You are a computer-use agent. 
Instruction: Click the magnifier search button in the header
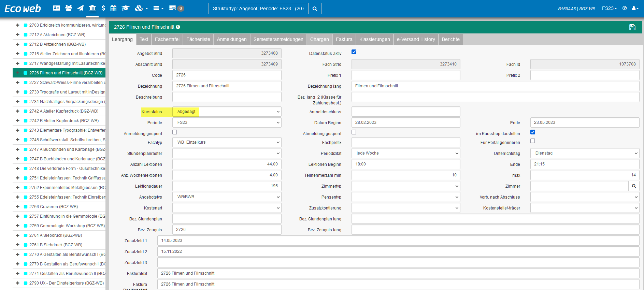tap(315, 9)
